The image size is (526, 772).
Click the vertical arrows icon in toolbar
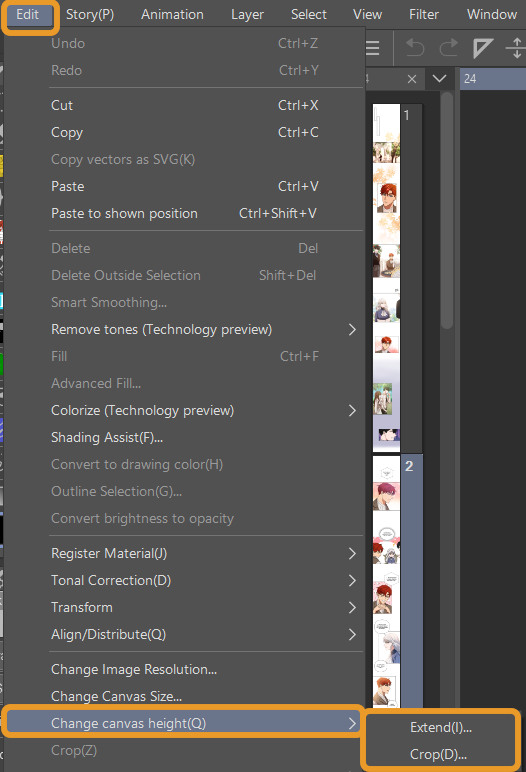point(516,48)
